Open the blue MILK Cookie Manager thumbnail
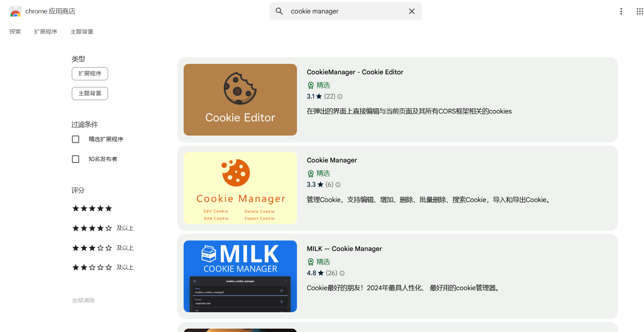Image resolution: width=644 pixels, height=332 pixels. tap(240, 276)
